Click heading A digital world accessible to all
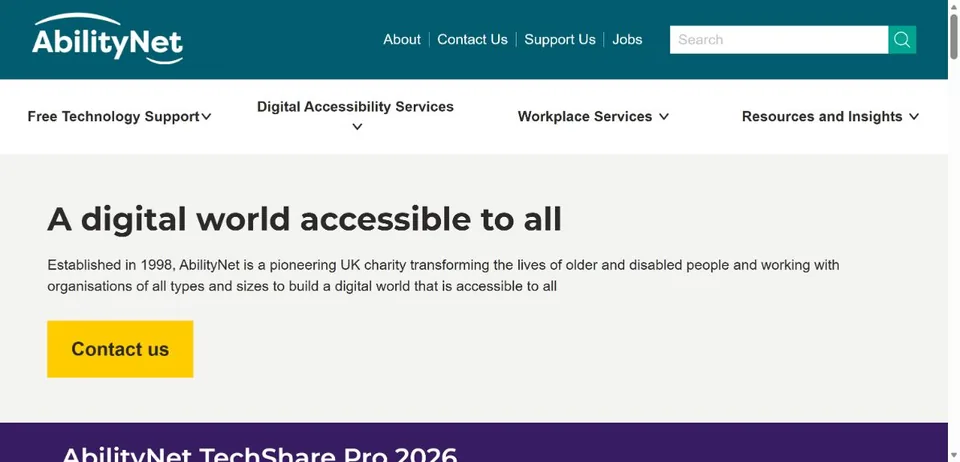Screen dimensions: 960x462 304,219
